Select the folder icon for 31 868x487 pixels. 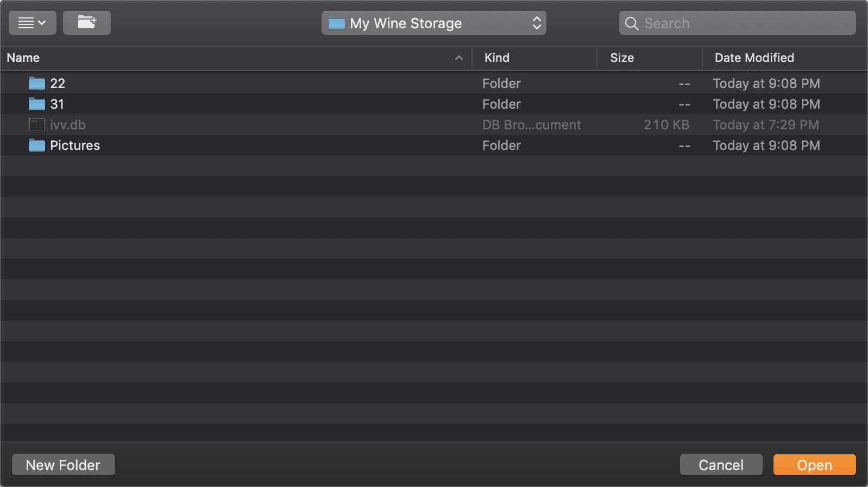click(x=36, y=104)
